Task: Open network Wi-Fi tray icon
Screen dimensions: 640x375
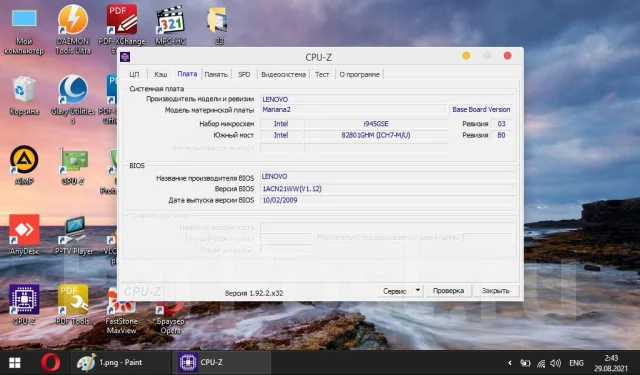Action: tap(541, 363)
